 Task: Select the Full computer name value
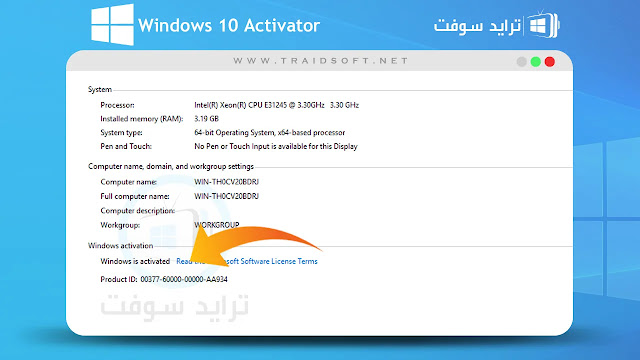[226, 196]
